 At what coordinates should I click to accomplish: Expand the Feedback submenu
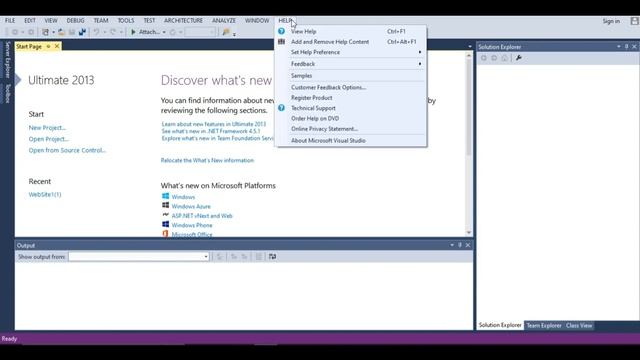coord(420,64)
